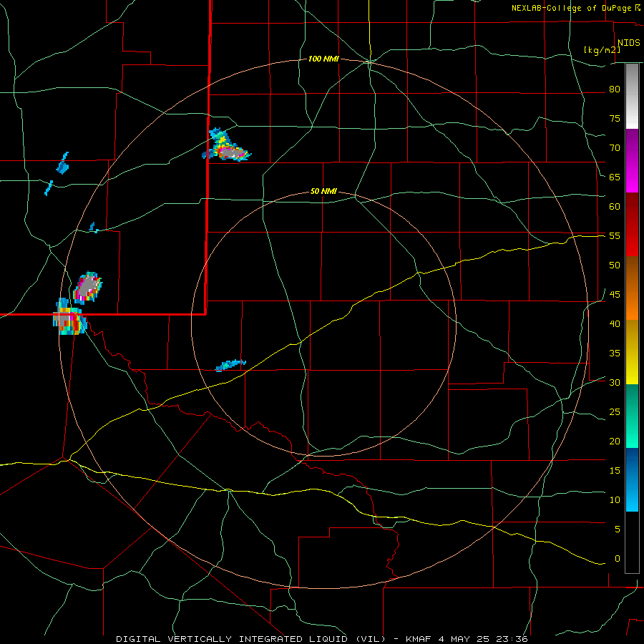Click the 65 value on the color scale
Screen dimensions: 644x644
[x=615, y=177]
